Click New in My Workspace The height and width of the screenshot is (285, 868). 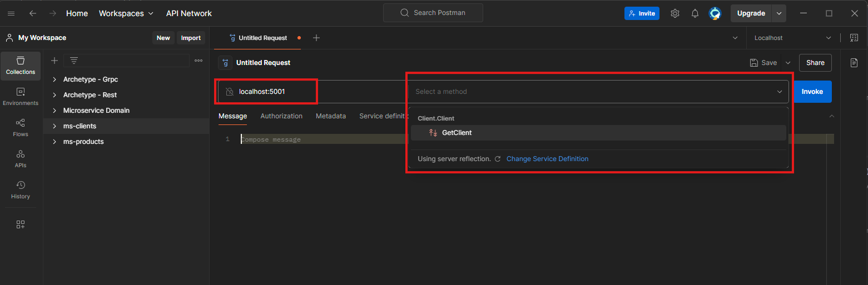tap(163, 38)
